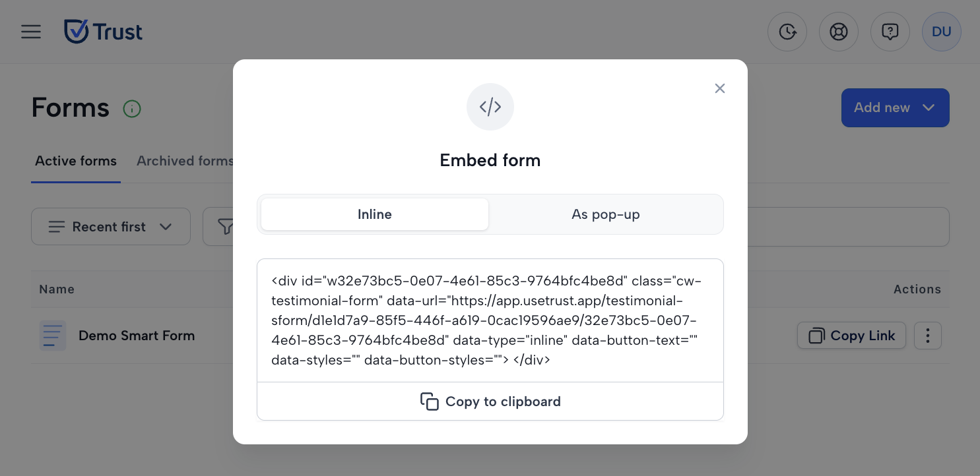Switch to the Active forms tab
Image resolution: width=980 pixels, height=476 pixels.
point(76,161)
